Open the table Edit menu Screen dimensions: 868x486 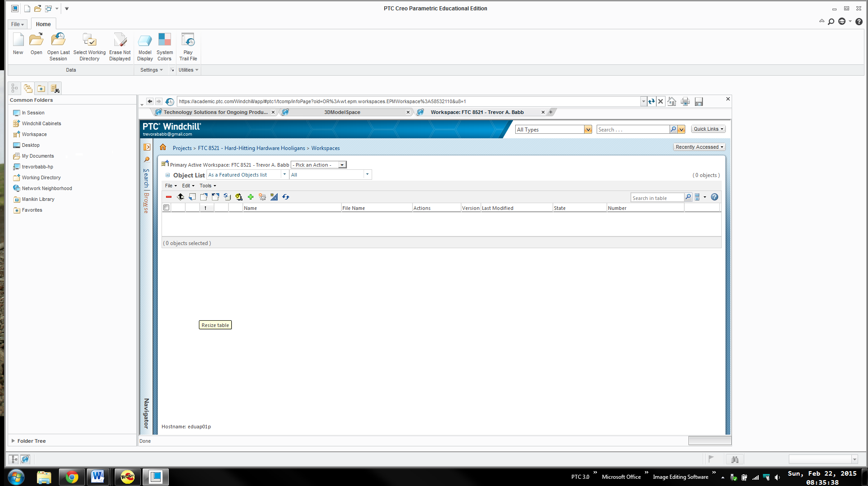(x=188, y=186)
